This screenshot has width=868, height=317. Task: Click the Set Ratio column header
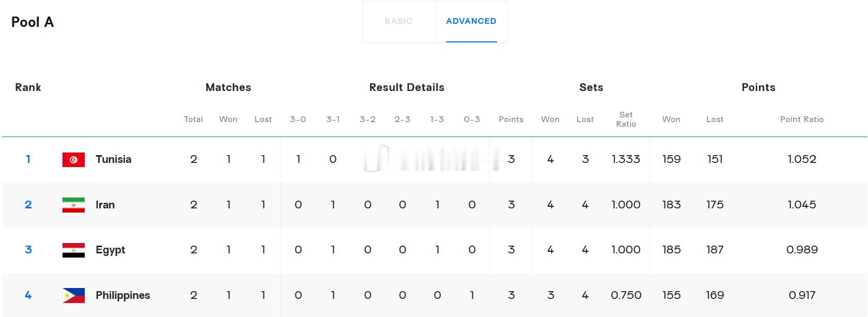coord(626,119)
